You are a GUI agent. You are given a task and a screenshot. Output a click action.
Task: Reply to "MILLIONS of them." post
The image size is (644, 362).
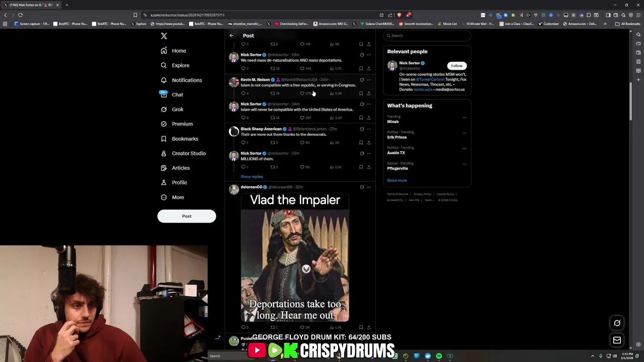(x=244, y=167)
